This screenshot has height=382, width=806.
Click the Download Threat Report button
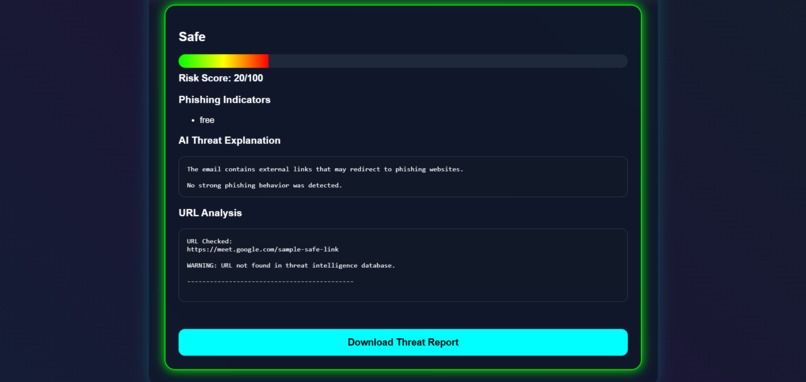click(403, 342)
